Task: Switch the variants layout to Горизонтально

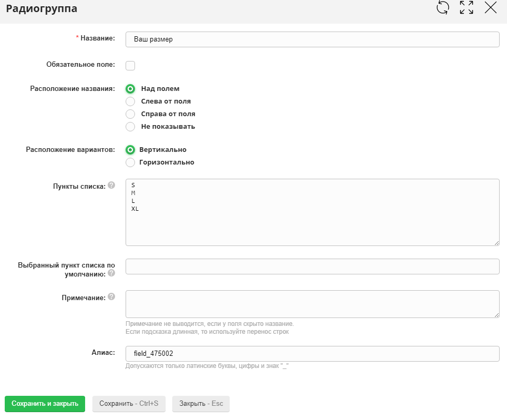Action: pyautogui.click(x=131, y=162)
